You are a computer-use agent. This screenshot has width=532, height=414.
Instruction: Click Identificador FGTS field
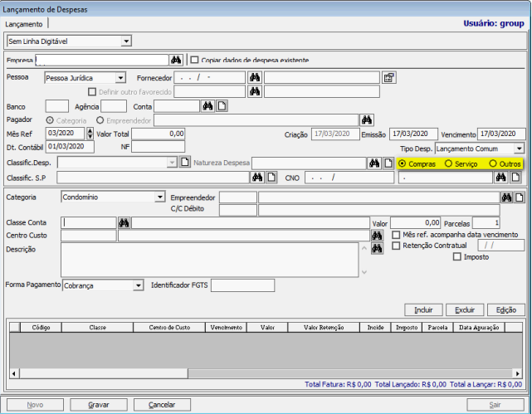click(242, 285)
